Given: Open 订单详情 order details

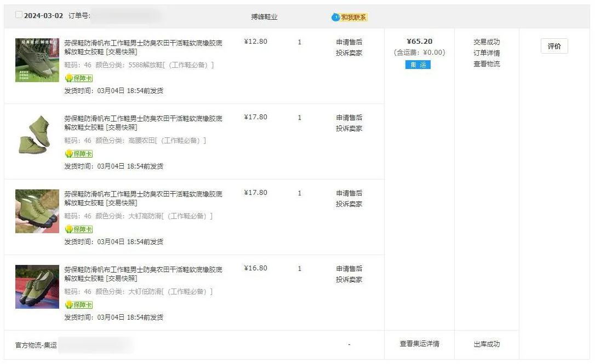Looking at the screenshot, I should 487,53.
